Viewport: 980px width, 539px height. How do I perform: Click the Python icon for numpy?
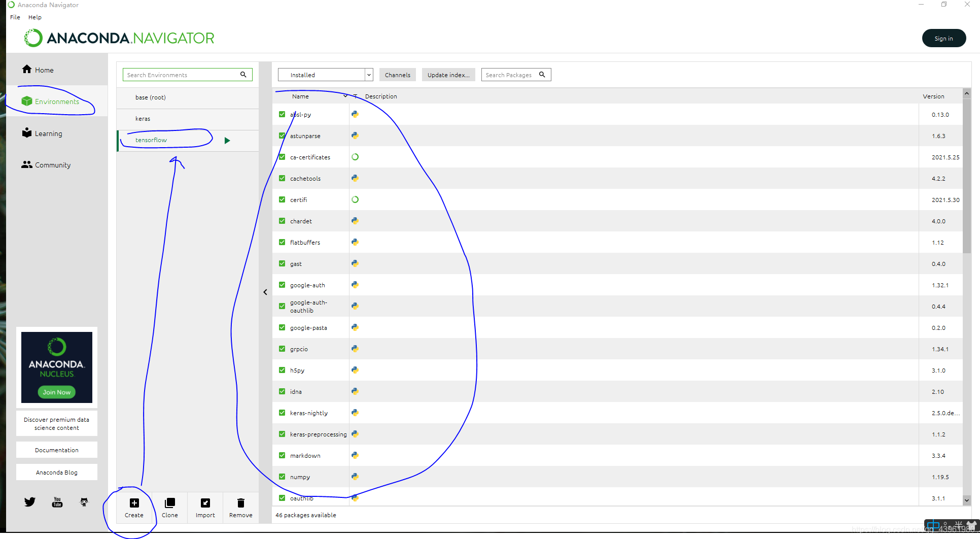(355, 477)
